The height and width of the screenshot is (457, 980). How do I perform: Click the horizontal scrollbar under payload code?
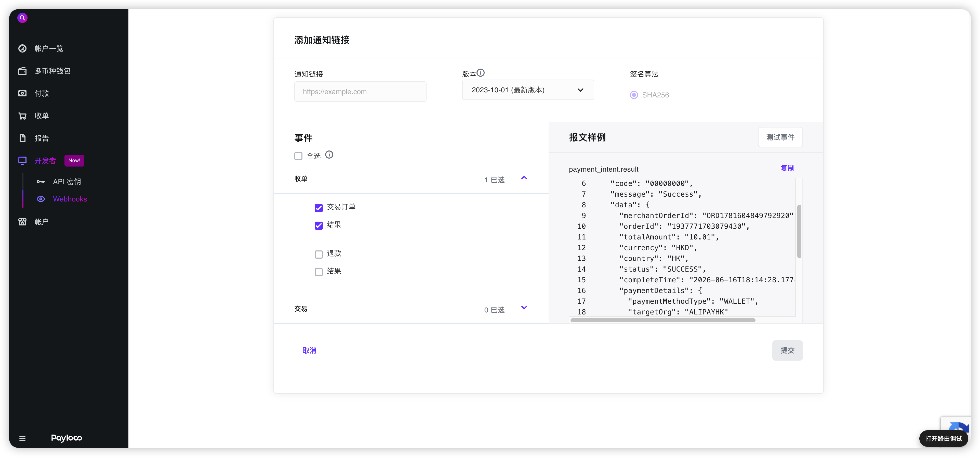point(662,320)
